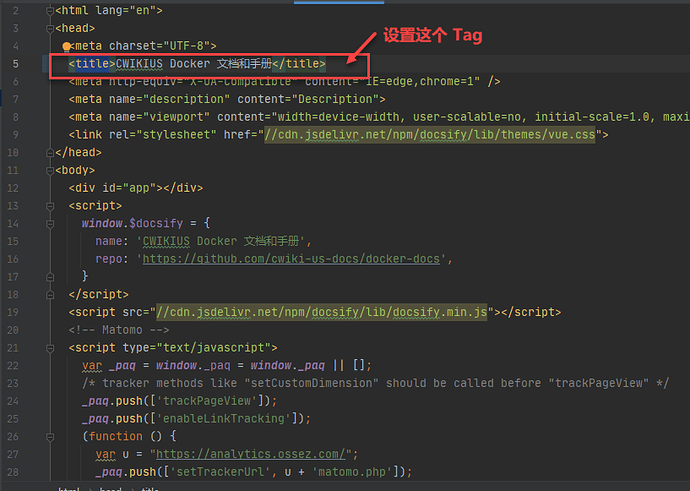Screen dimensions: 690x491
Task: Place cursor in the title tag text
Action: 200,64
